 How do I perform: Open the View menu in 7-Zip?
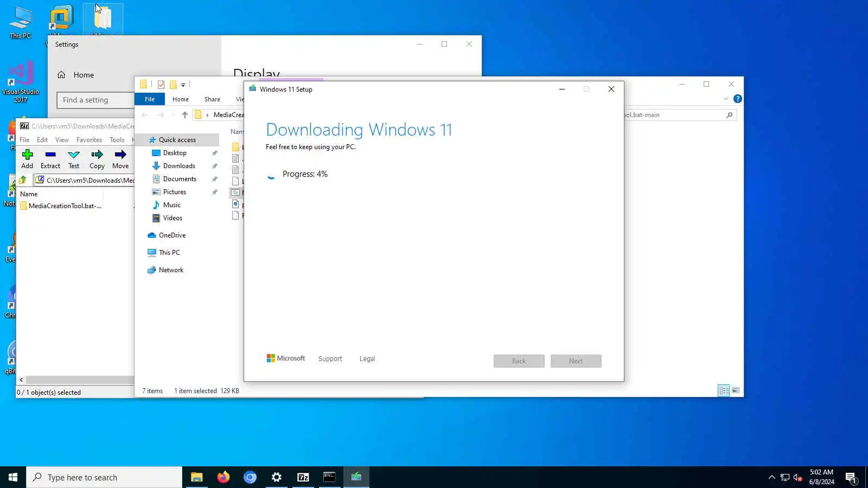tap(62, 140)
